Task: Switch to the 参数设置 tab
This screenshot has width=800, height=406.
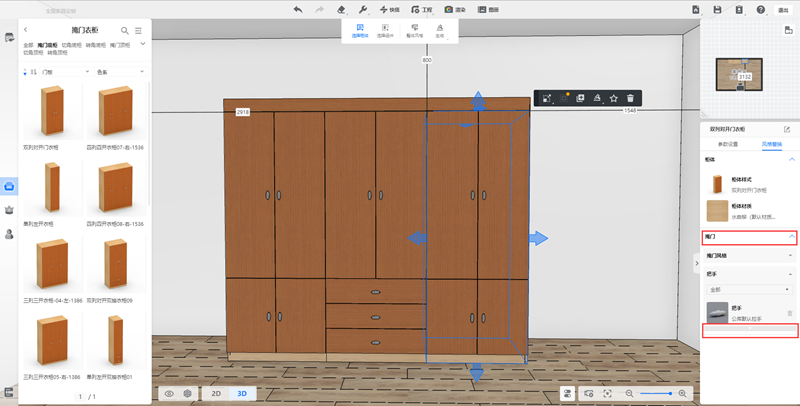Action: click(727, 144)
